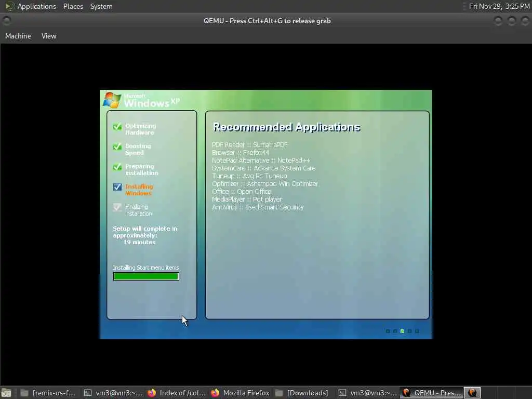This screenshot has width=532, height=399.
Task: Click the folder icon of [Downloads] taskbar entry
Action: point(279,393)
